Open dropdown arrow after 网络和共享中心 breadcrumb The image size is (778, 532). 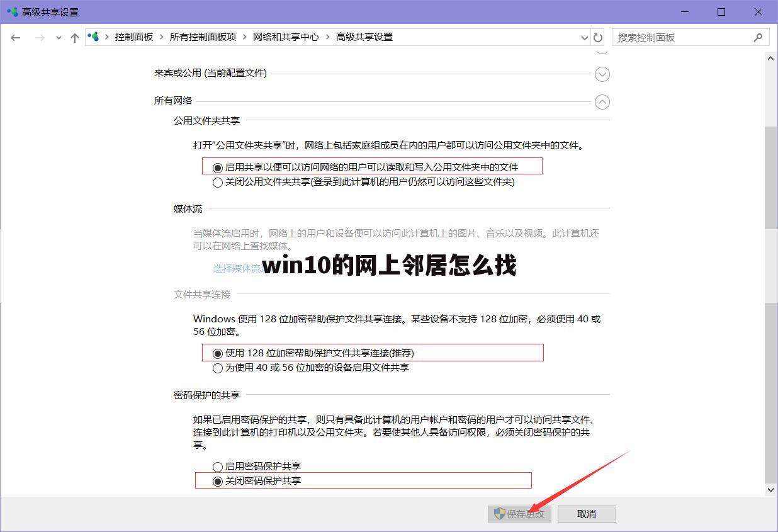328,37
